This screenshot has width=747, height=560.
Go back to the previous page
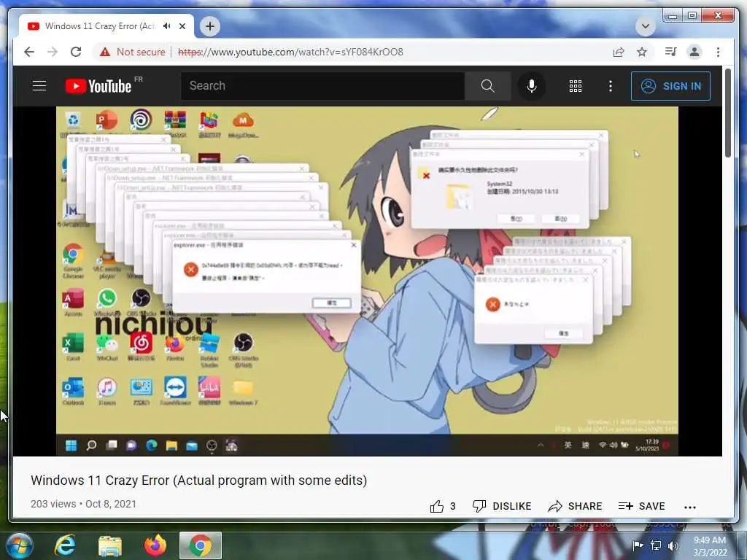29,52
